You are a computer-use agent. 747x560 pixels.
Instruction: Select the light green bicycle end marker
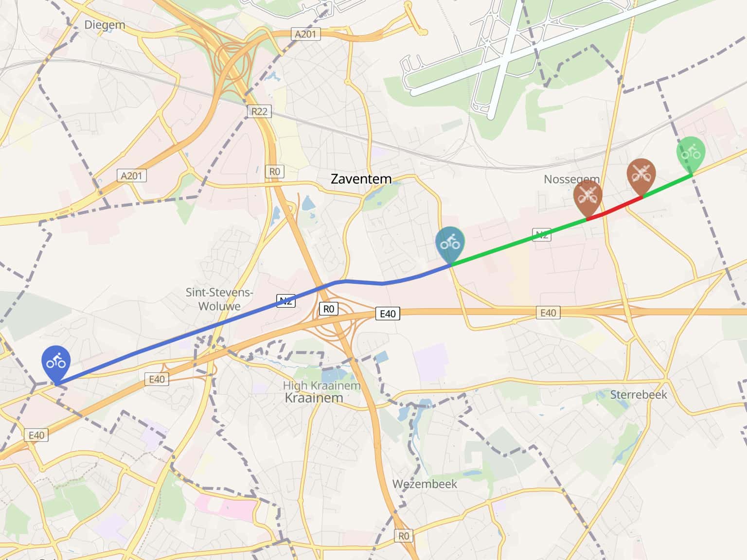coord(691,154)
